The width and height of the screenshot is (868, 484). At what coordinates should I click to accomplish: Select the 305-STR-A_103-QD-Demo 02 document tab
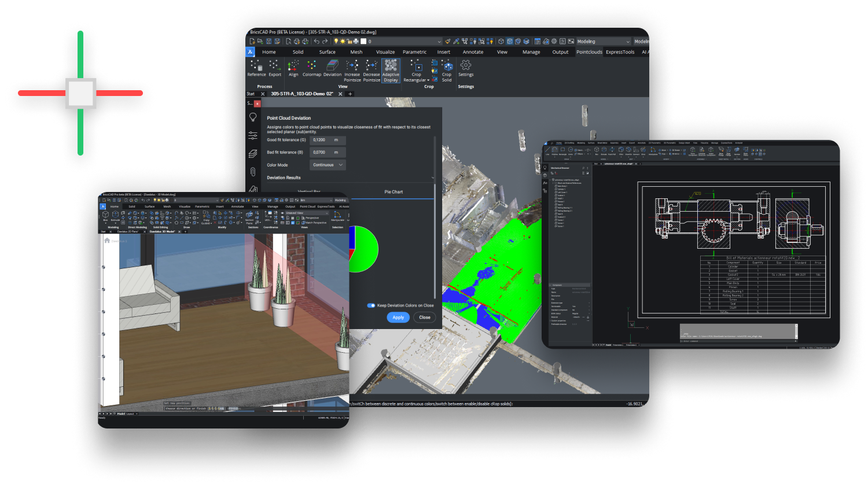tap(302, 94)
